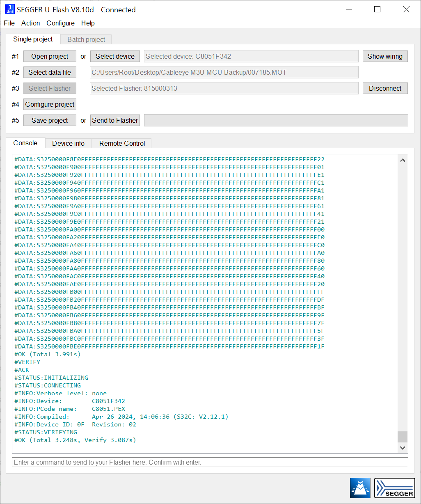Click the '#OK (Total 3.248s, Verify 3.087s)' line
The image size is (421, 504).
tap(76, 440)
